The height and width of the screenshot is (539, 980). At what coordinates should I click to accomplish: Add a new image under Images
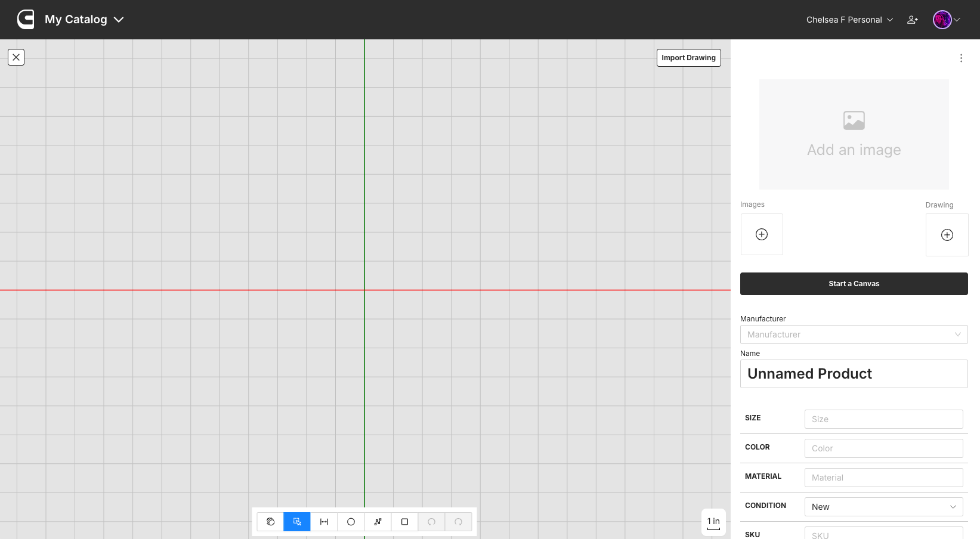coord(762,234)
